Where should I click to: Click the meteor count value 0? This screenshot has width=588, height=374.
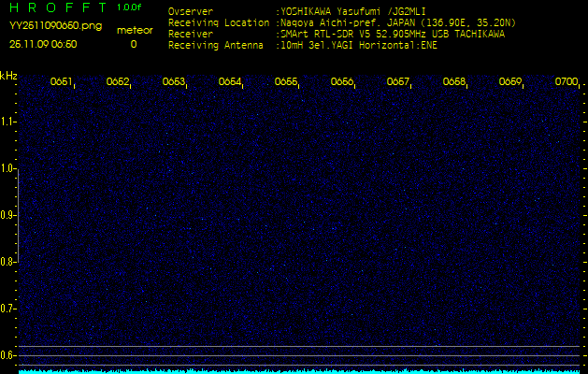(134, 44)
